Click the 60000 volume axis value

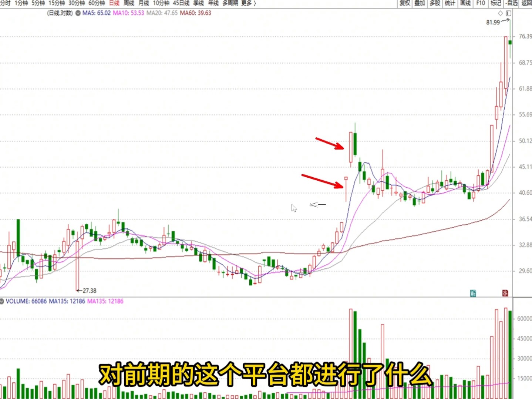525,318
